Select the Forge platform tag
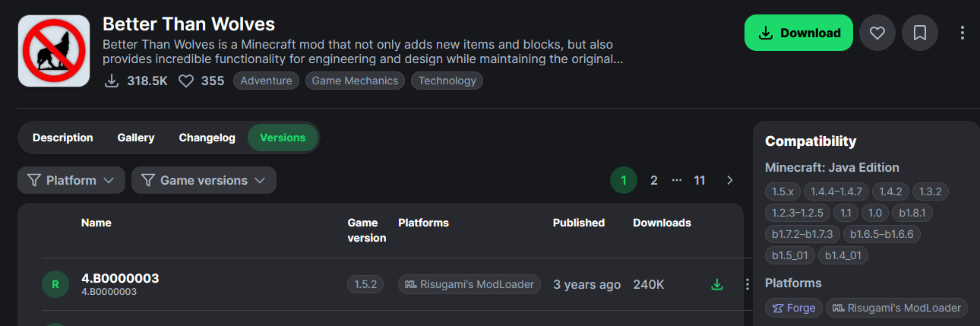Image resolution: width=980 pixels, height=326 pixels. point(794,308)
